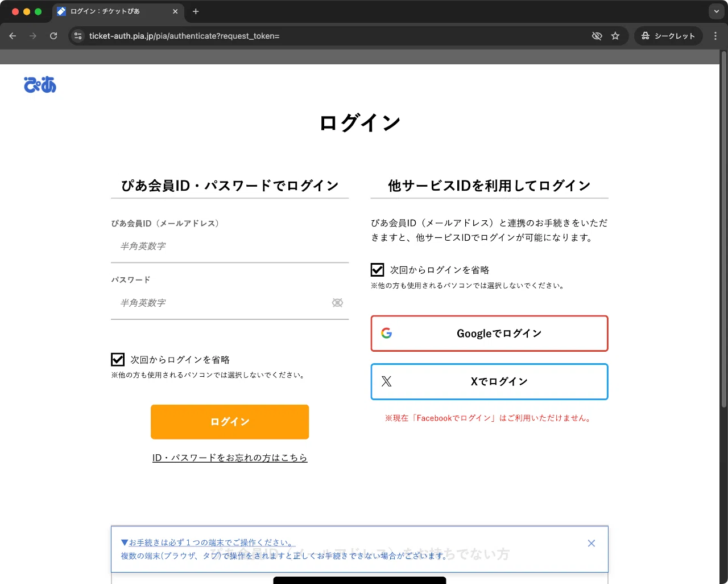Click ぴあ会員ID・パスワードでログイン heading

230,186
